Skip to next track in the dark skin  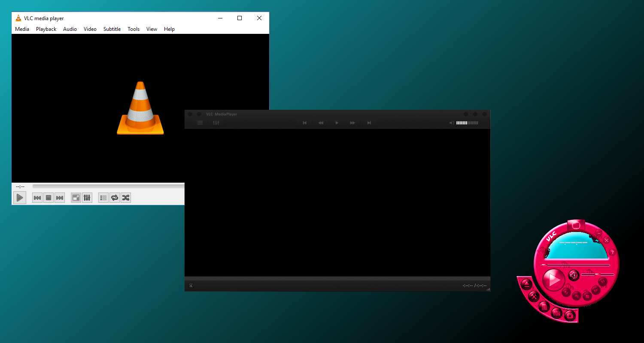click(368, 123)
